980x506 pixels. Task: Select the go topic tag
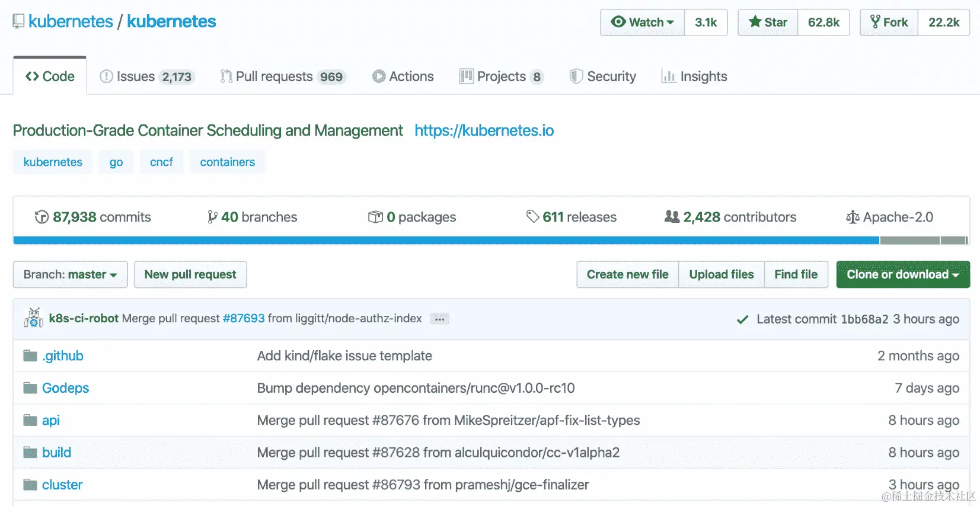[116, 162]
